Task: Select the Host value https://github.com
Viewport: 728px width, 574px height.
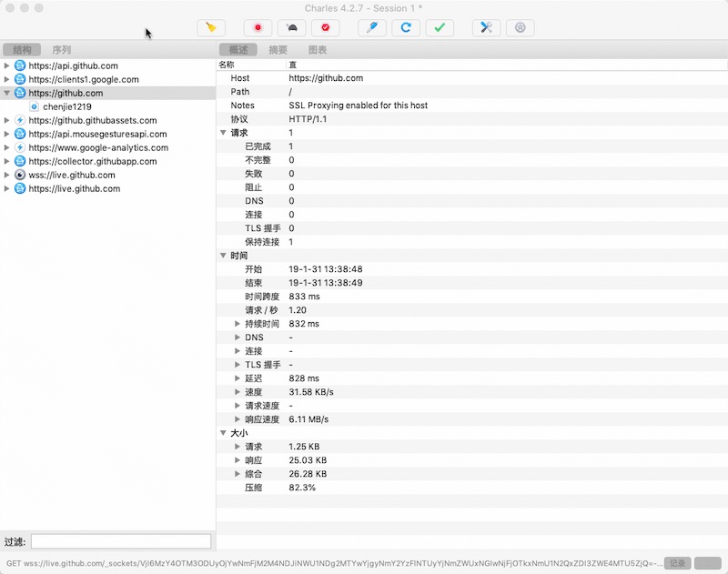Action: pyautogui.click(x=326, y=78)
